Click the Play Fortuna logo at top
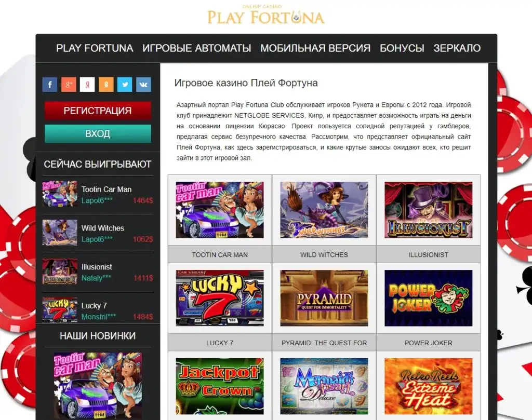 point(265,15)
